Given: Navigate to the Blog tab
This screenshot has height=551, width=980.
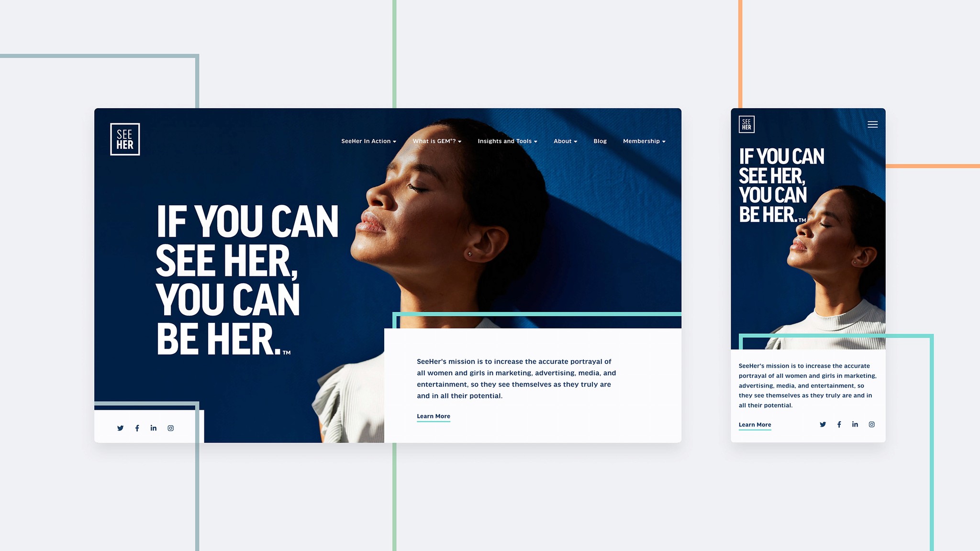Looking at the screenshot, I should (x=600, y=141).
